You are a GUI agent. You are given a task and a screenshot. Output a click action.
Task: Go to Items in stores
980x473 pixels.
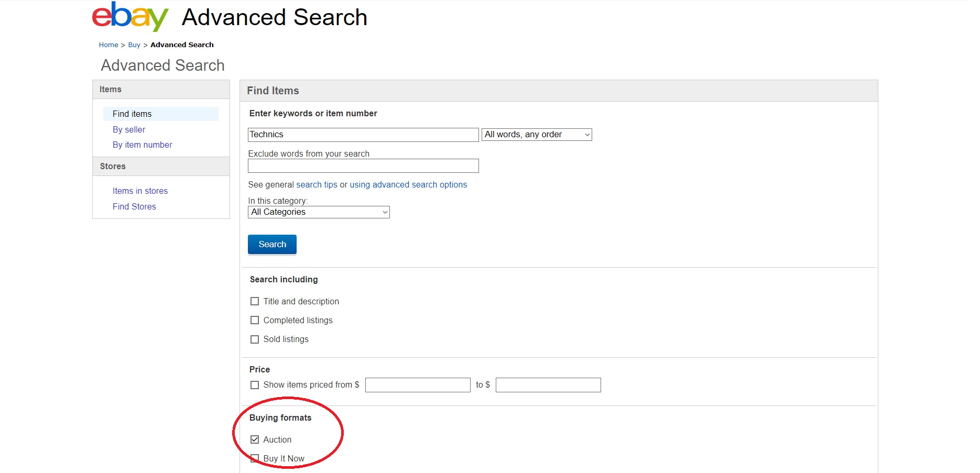140,191
